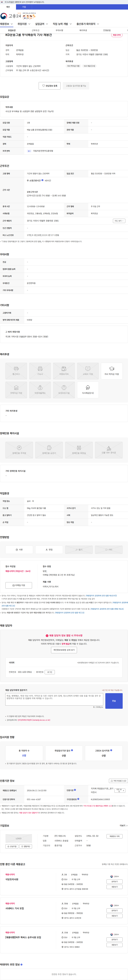Click the 서류 screening step card

19,550
